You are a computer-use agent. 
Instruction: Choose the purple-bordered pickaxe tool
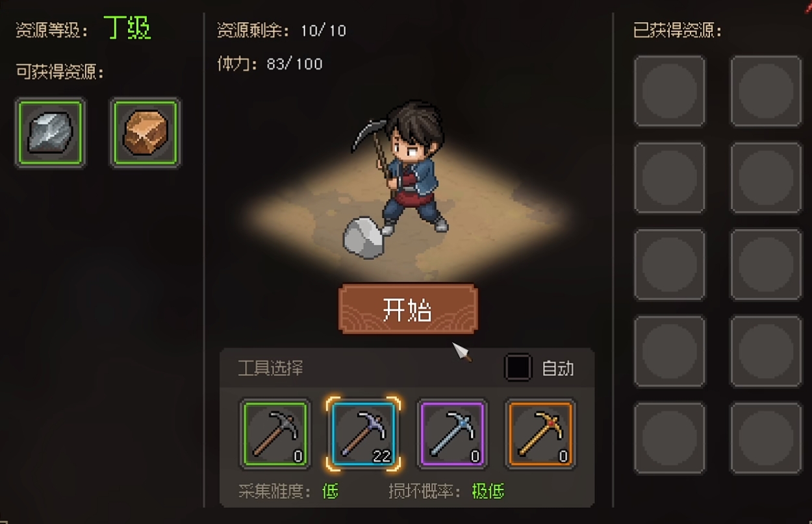pyautogui.click(x=451, y=434)
